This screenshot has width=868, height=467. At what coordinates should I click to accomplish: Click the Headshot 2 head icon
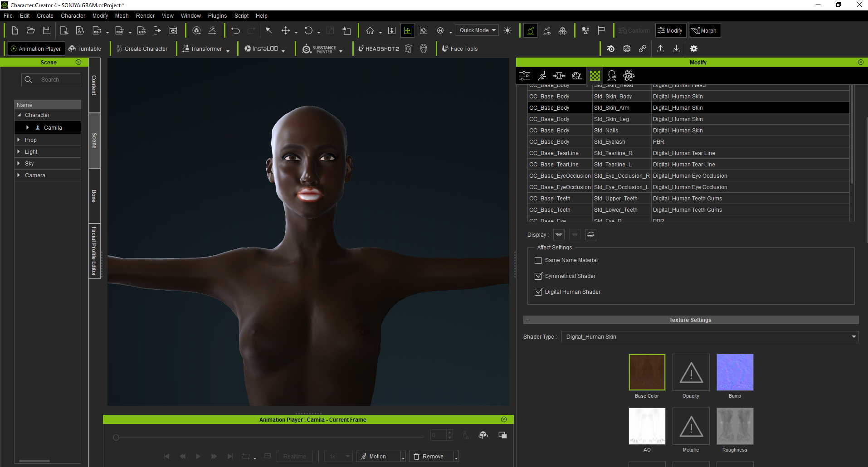424,49
